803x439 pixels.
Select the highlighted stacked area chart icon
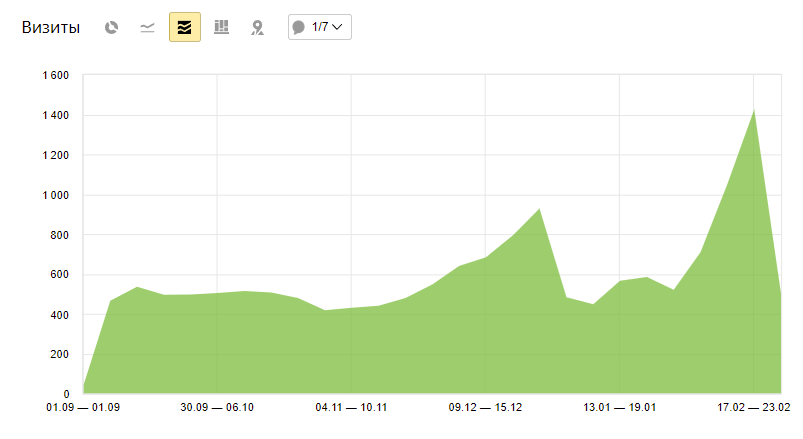184,27
